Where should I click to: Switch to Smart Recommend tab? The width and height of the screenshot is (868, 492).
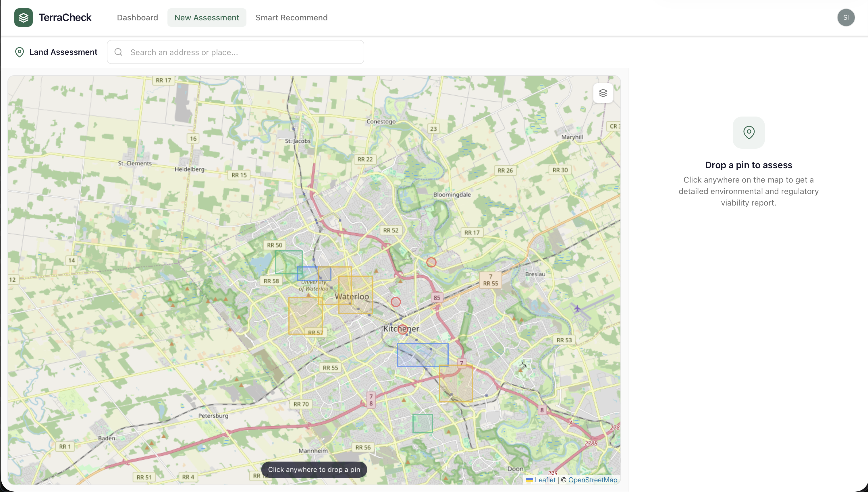[x=291, y=18]
